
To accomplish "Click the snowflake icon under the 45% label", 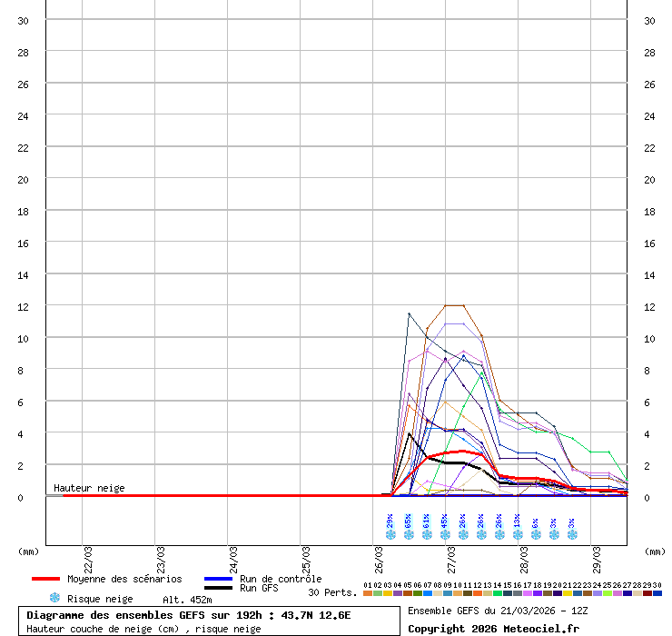I will click(445, 535).
